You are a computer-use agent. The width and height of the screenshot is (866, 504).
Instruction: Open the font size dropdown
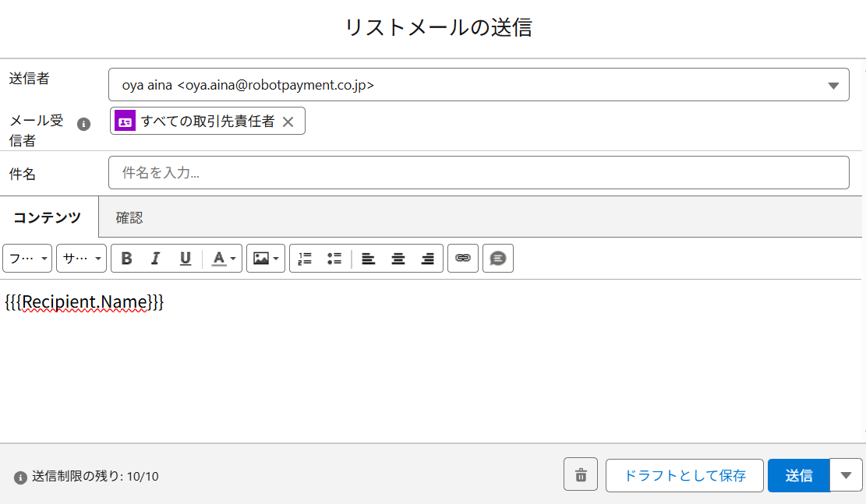pos(81,259)
